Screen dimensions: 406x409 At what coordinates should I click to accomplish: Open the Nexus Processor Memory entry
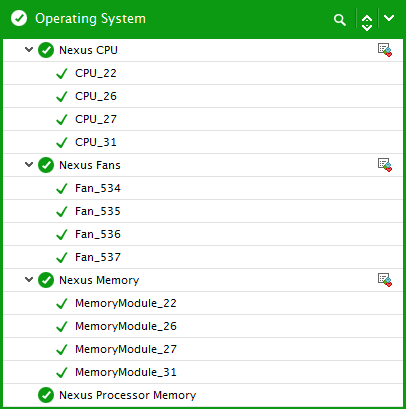tap(203, 395)
